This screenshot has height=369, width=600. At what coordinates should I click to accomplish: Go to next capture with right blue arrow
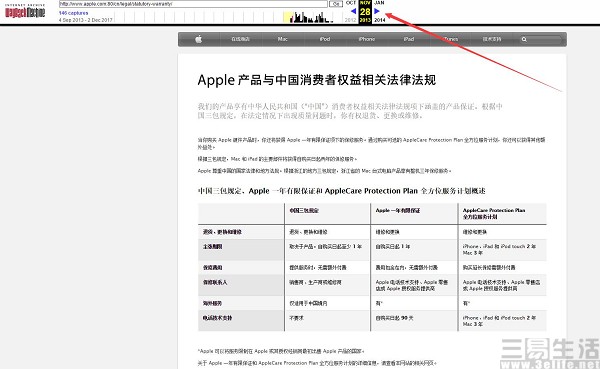coord(377,11)
